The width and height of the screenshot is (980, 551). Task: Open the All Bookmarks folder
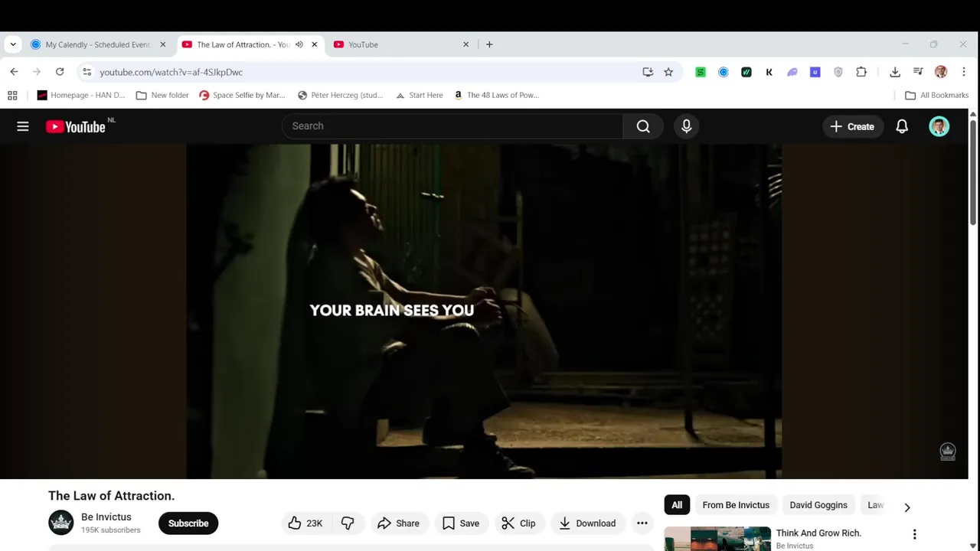[x=937, y=95]
